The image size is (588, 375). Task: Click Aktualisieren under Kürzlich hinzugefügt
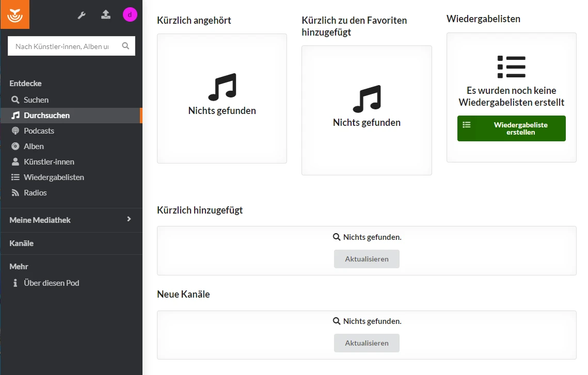pyautogui.click(x=367, y=259)
